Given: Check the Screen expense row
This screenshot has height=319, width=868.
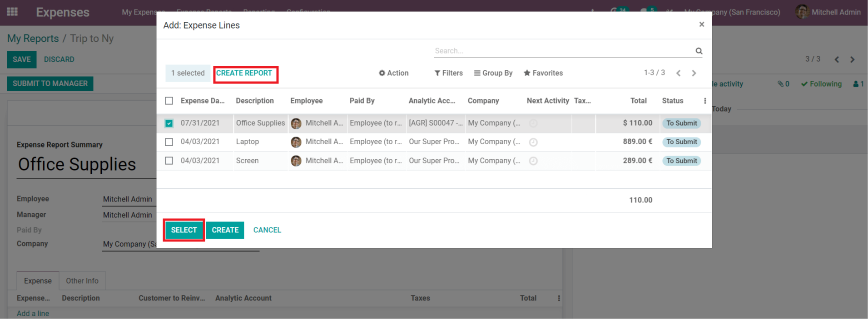Looking at the screenshot, I should [x=169, y=161].
